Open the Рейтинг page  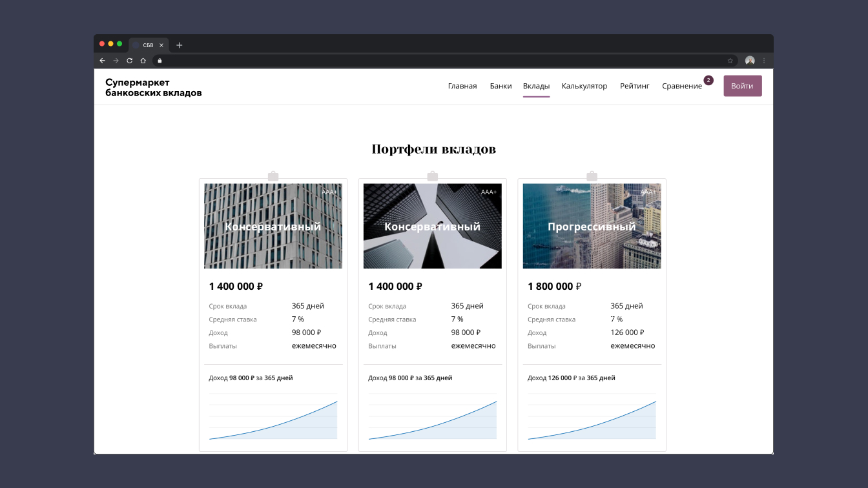click(635, 86)
